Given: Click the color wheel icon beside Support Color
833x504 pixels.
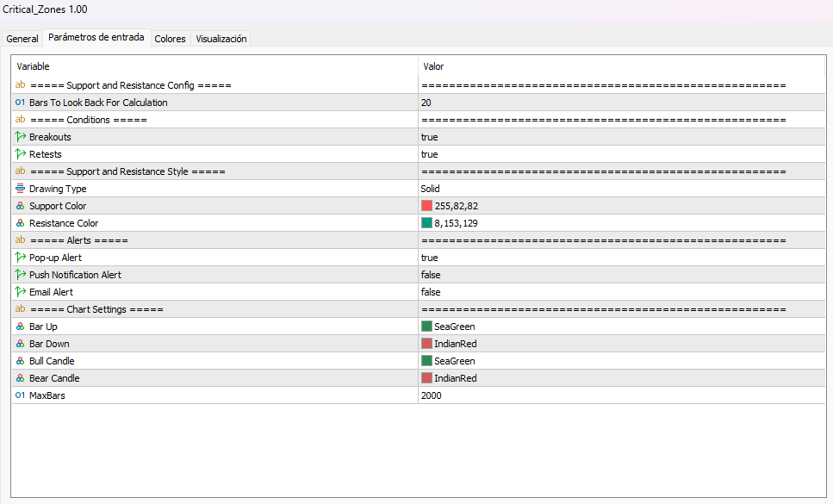Looking at the screenshot, I should tap(19, 205).
